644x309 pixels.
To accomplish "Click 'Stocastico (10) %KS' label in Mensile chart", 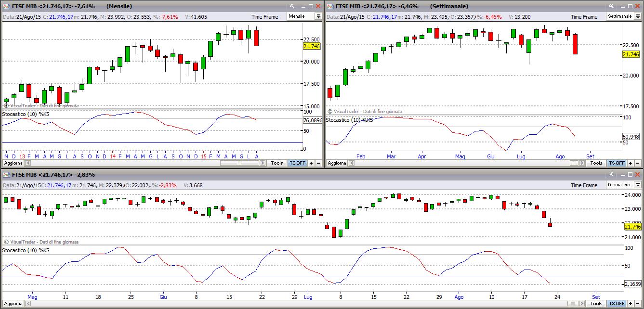I will [26, 114].
